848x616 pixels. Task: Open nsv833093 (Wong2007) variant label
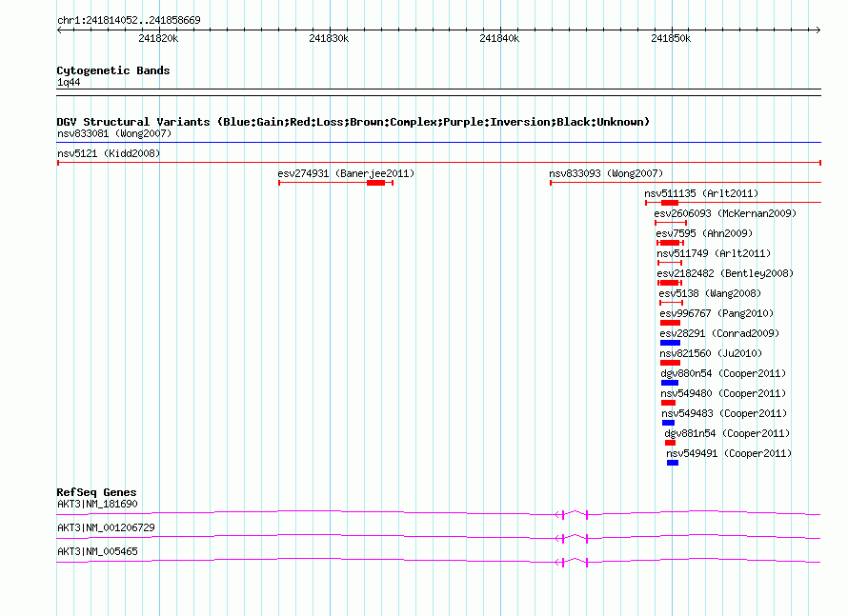point(606,173)
